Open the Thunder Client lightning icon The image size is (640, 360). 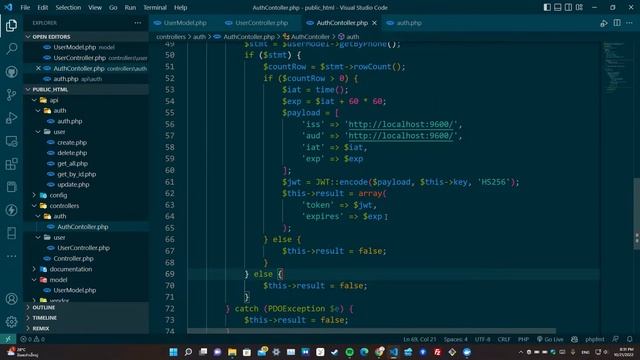click(11, 210)
